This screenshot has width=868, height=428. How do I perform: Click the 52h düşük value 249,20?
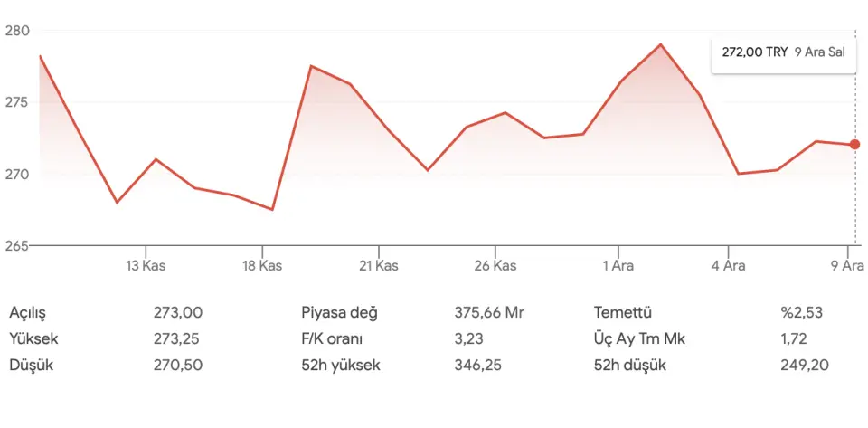804,366
